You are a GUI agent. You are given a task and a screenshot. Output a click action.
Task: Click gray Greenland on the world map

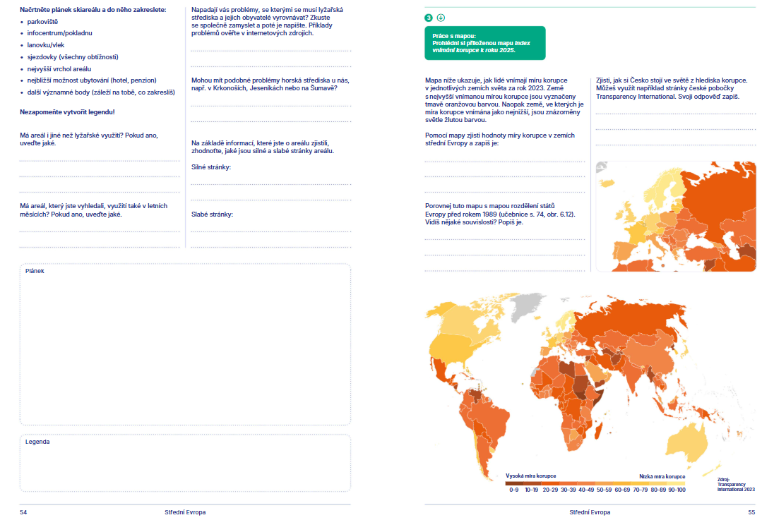[x=528, y=305]
